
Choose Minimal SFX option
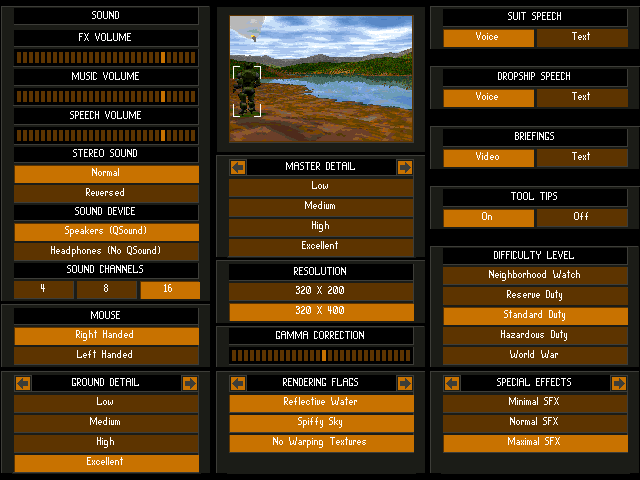tap(536, 403)
